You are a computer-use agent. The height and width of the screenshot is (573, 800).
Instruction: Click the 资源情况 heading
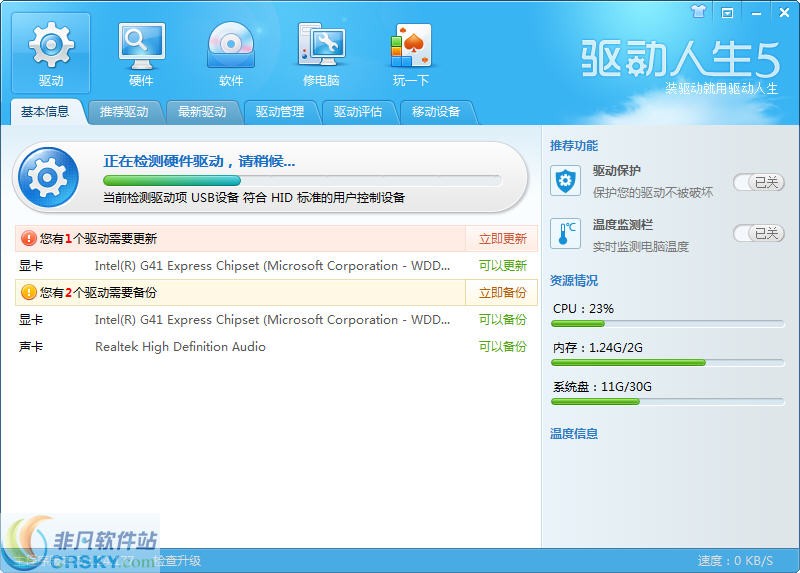pyautogui.click(x=574, y=281)
